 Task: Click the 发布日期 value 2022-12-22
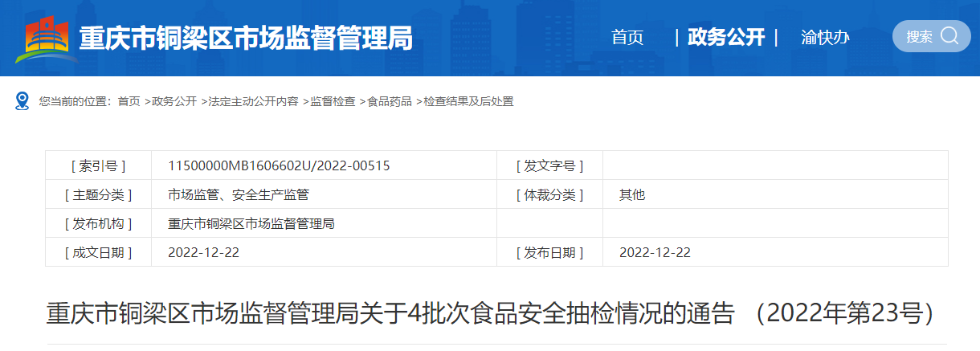[x=655, y=252]
